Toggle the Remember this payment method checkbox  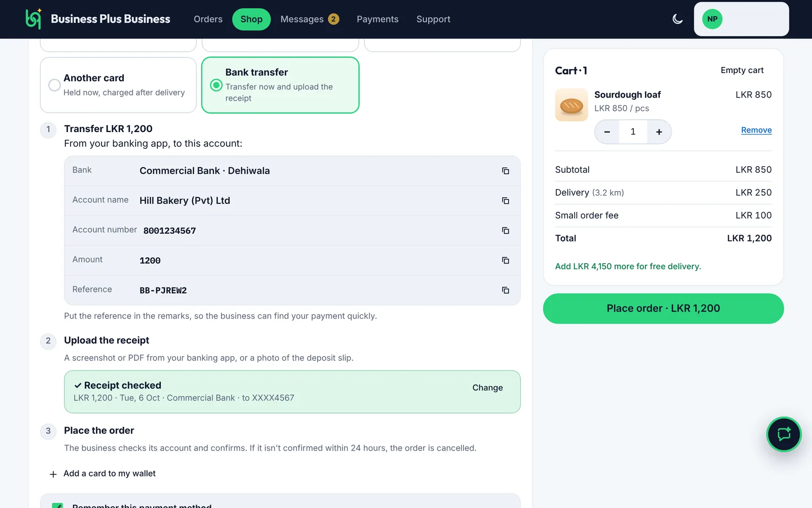(57, 505)
